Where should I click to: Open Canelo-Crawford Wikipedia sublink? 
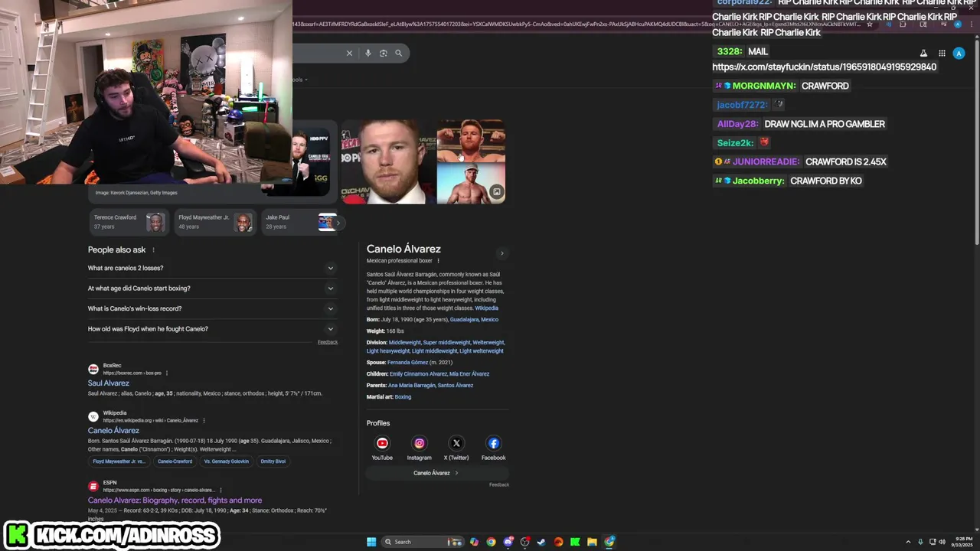pyautogui.click(x=175, y=461)
